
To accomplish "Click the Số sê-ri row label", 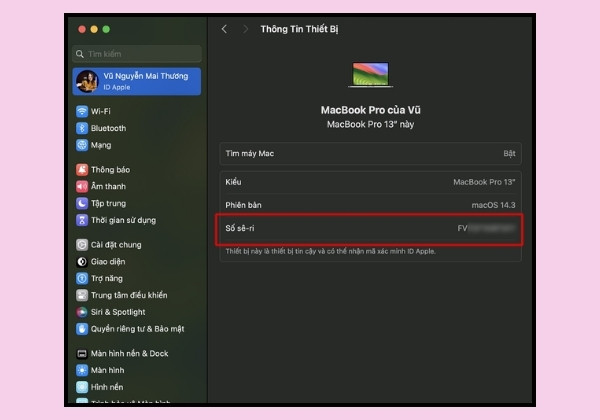I will [x=240, y=228].
